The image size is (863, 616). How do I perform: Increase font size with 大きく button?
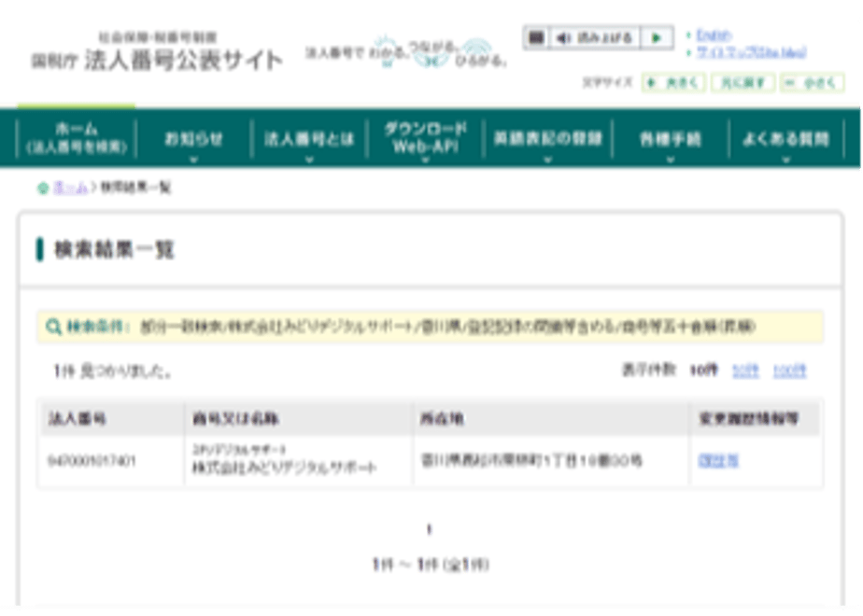(673, 83)
